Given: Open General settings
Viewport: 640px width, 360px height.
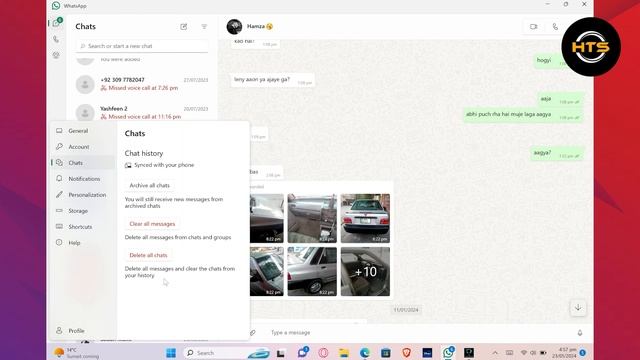Looking at the screenshot, I should [x=83, y=131].
